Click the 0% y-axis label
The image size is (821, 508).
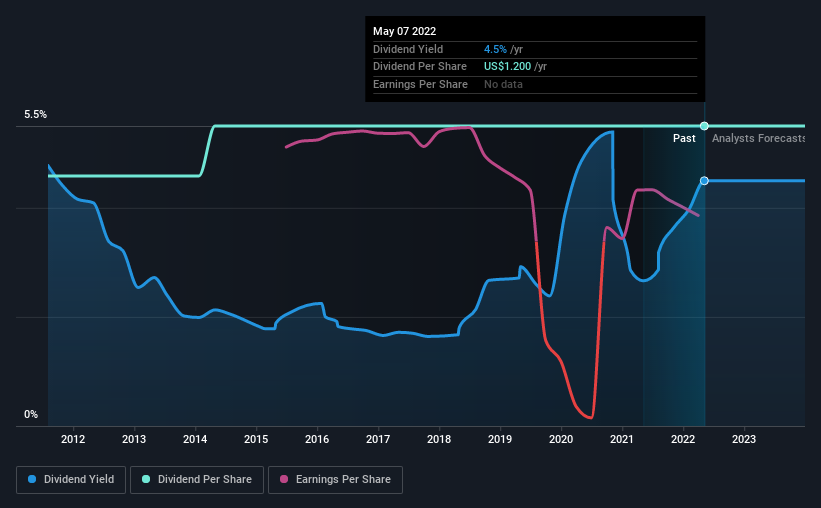click(x=31, y=414)
